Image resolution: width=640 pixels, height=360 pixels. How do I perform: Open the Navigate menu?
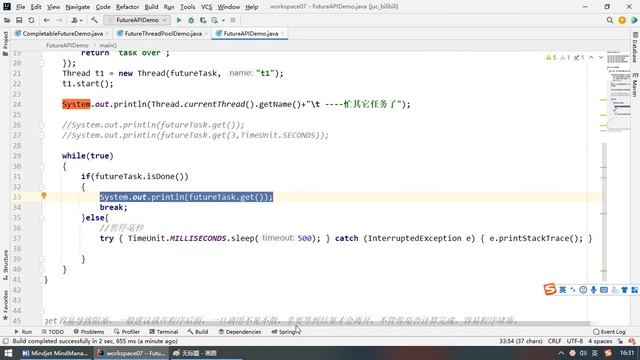pos(78,7)
